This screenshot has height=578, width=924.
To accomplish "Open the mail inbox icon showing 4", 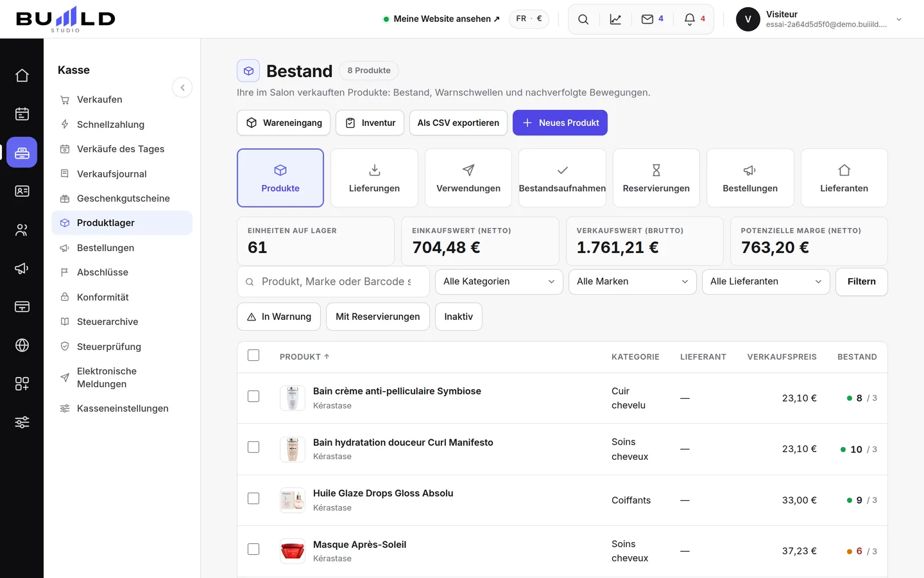I will tap(652, 19).
